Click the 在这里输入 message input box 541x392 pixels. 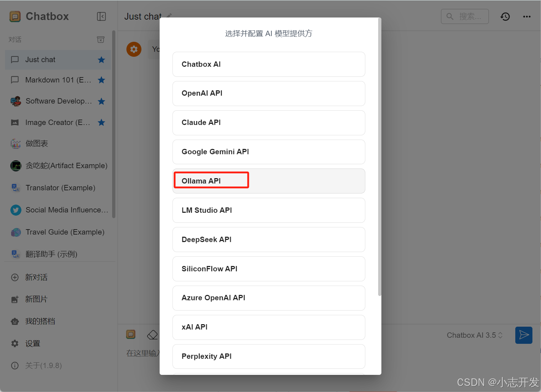(143, 353)
